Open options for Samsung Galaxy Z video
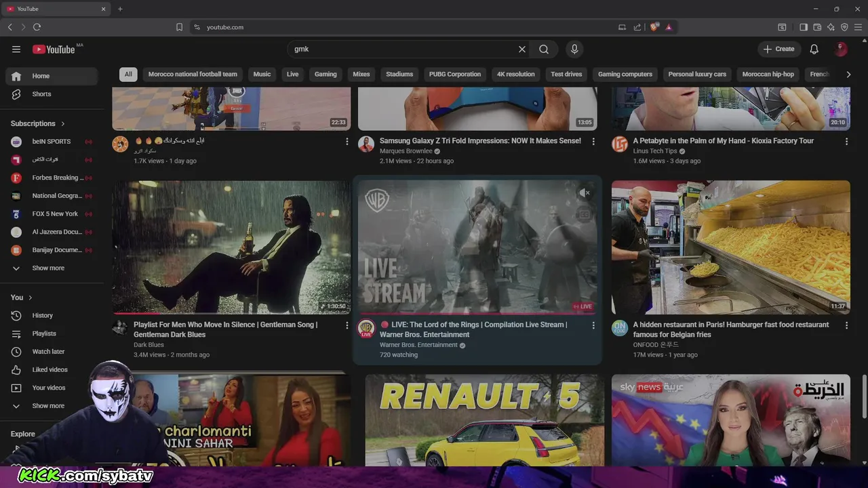The image size is (868, 488). (593, 142)
